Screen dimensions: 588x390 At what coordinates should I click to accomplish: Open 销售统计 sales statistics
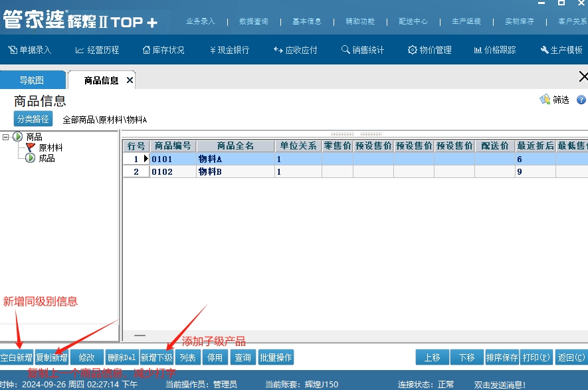(363, 50)
